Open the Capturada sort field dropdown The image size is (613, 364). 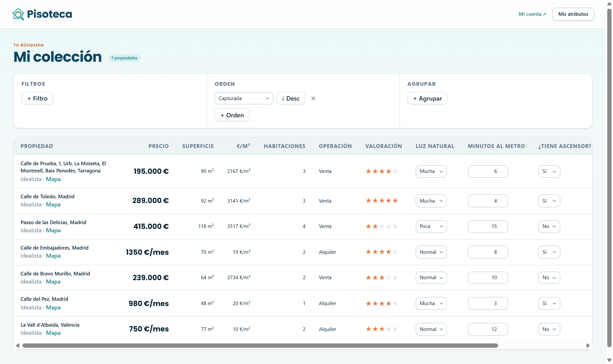point(244,98)
